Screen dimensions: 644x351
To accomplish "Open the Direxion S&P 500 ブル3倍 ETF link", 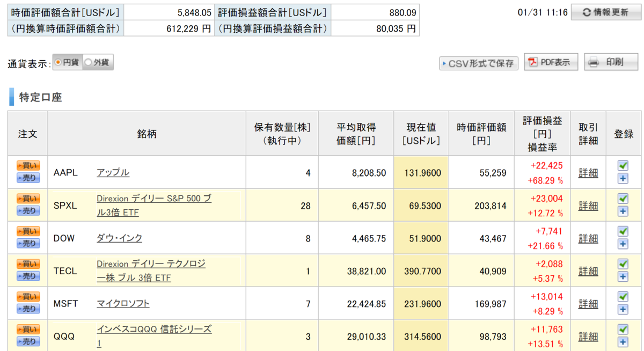I will (x=154, y=206).
